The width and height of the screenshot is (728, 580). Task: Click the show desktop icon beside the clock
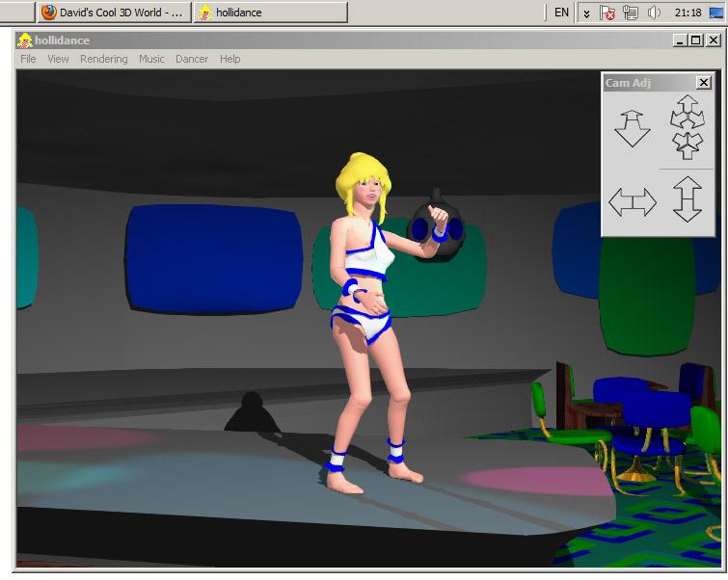click(716, 13)
